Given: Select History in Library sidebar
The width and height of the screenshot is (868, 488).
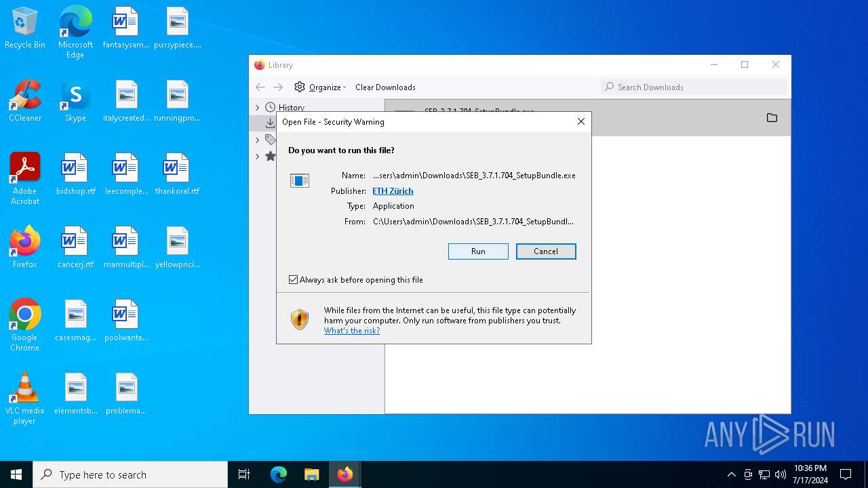Looking at the screenshot, I should click(292, 108).
